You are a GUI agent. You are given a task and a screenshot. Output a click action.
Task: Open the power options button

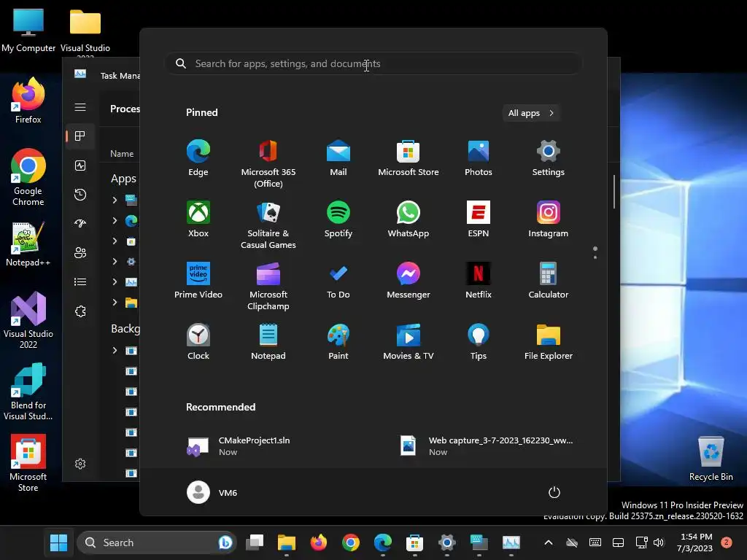554,492
